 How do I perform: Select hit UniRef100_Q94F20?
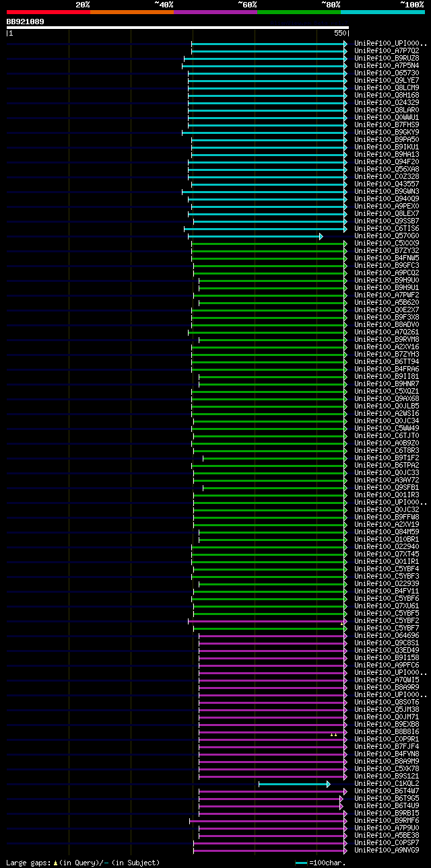coord(387,161)
